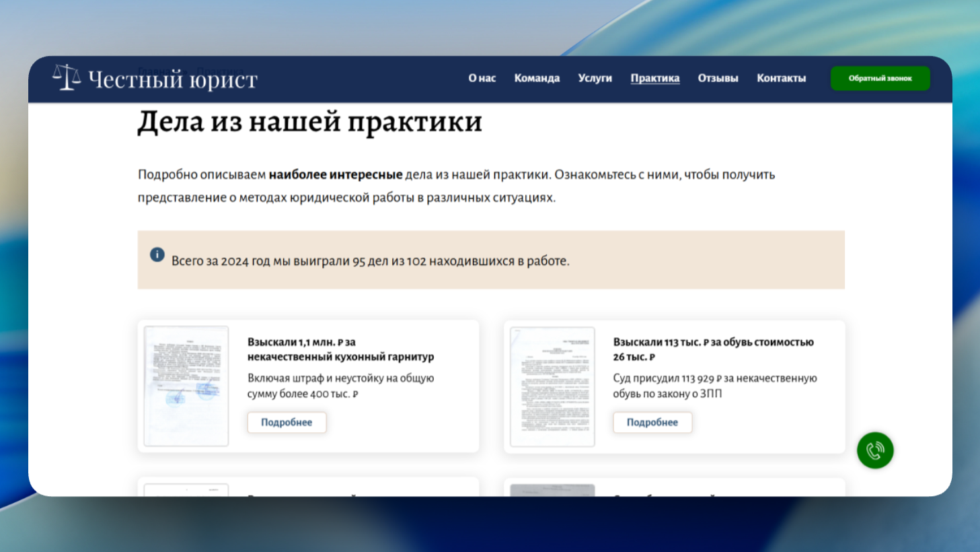Click the heading «Взыскали 113 тыс. ₽ за обувь»
The image size is (980, 552).
(x=713, y=349)
